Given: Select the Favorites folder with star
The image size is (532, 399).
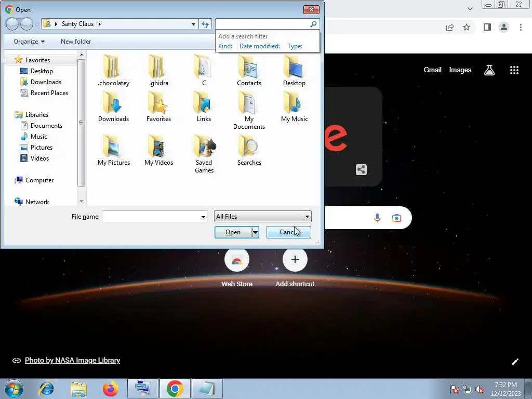Looking at the screenshot, I should click(158, 107).
